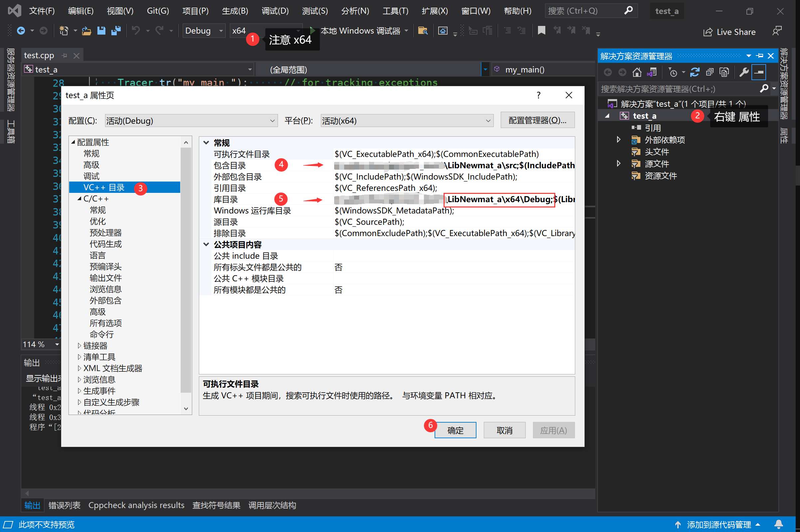Expand the 外部依赖项 node in Solution Explorer

pyautogui.click(x=618, y=140)
